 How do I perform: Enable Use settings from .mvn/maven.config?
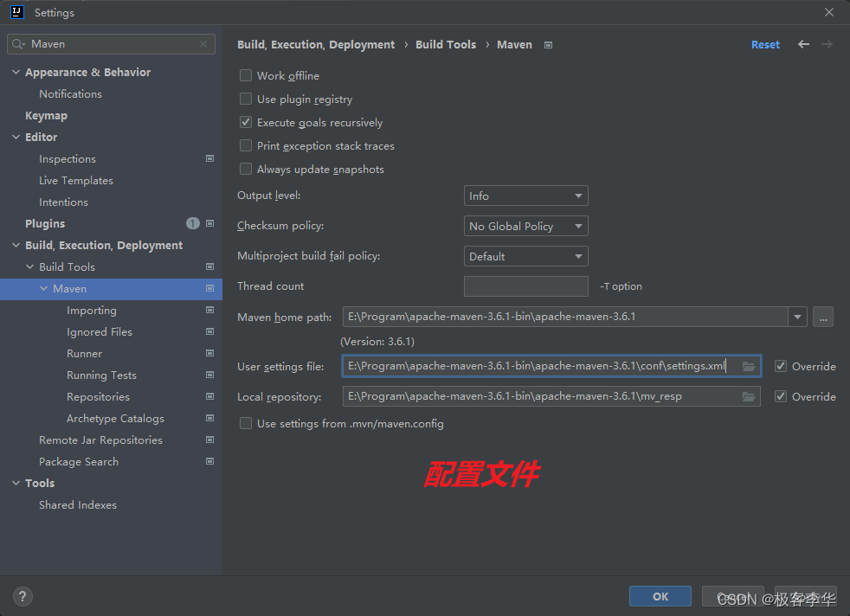point(246,423)
